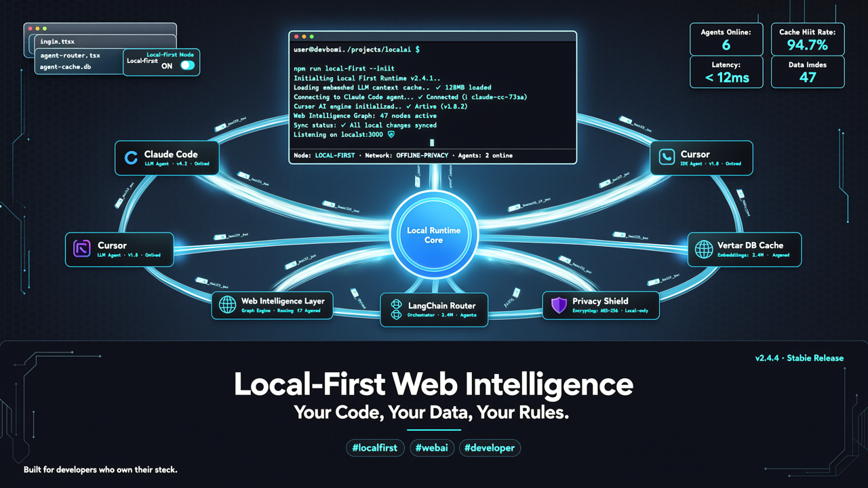
Task: Click 'Initialting Local First Runtime v2.4.1' line
Action: pos(367,78)
